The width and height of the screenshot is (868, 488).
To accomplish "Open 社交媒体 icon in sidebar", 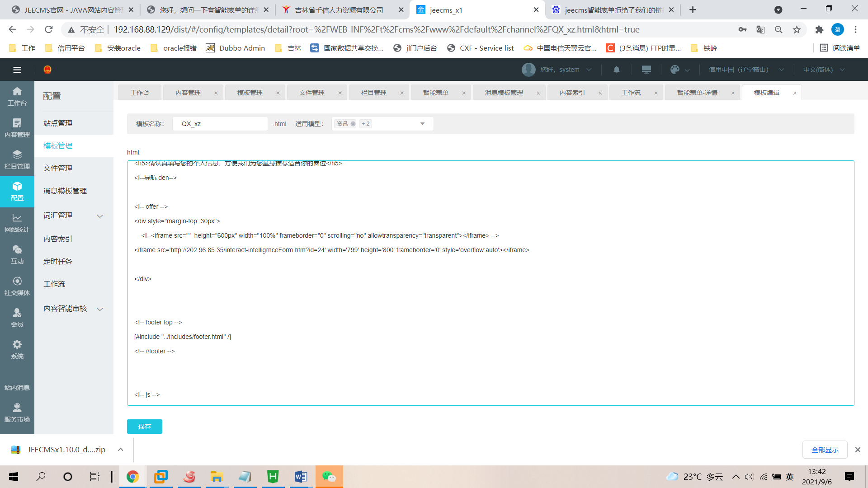I will click(x=17, y=286).
